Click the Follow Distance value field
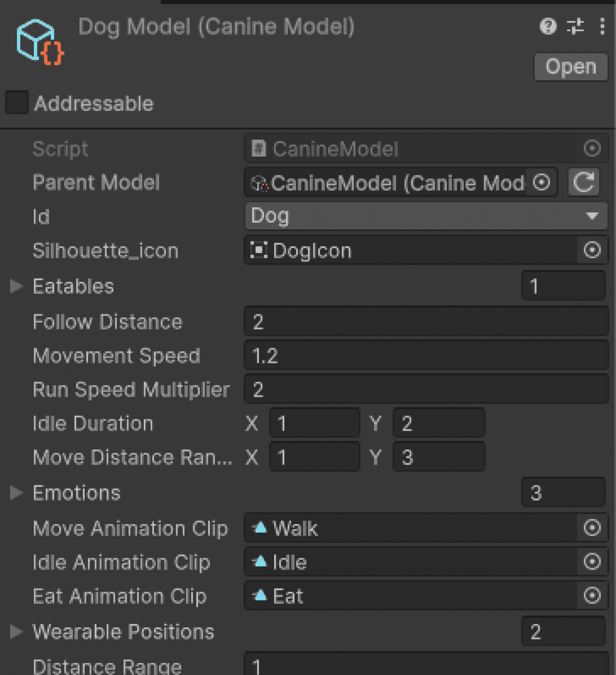 (x=426, y=322)
